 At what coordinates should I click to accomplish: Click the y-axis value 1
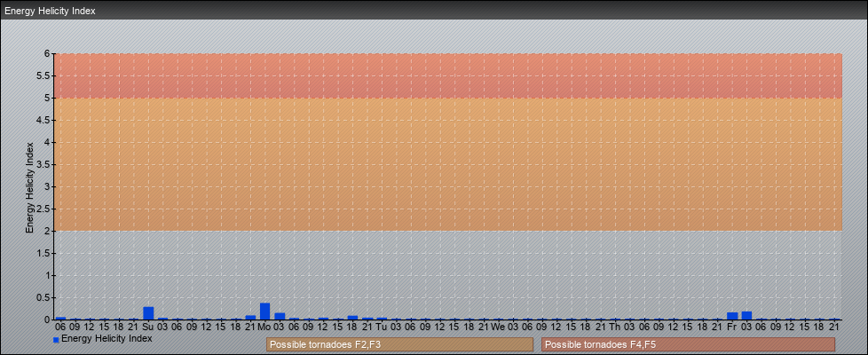pyautogui.click(x=48, y=275)
